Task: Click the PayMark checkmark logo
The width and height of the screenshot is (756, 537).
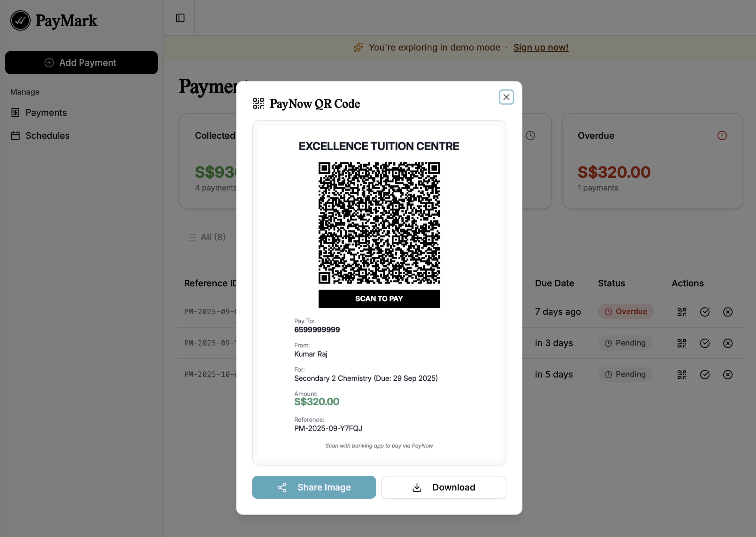Action: point(20,20)
